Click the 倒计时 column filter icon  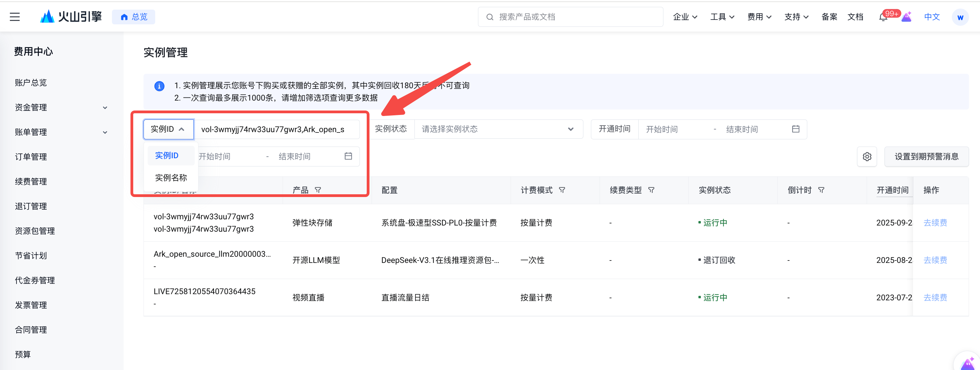[821, 190]
